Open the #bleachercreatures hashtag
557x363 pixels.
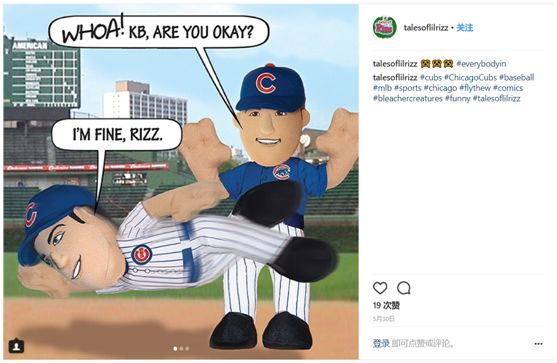click(x=408, y=98)
